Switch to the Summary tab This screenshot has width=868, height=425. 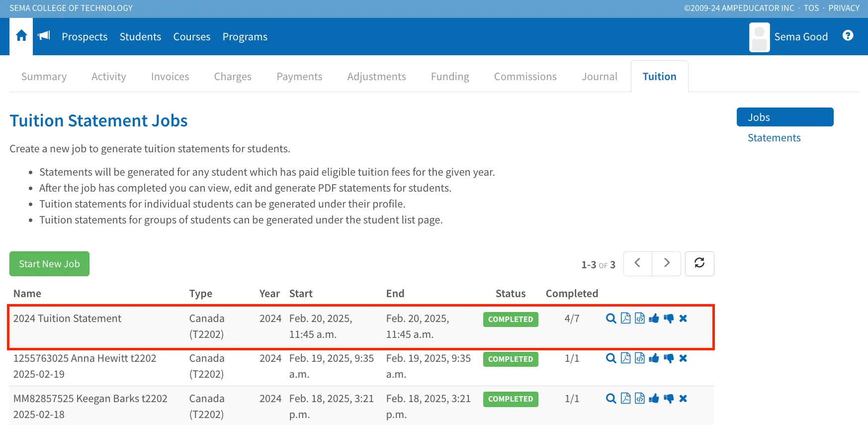coord(44,77)
